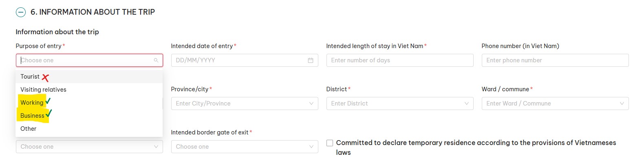Image resolution: width=644 pixels, height=165 pixels.
Task: Open the Enter Ward / Commune dropdown
Action: (550, 103)
